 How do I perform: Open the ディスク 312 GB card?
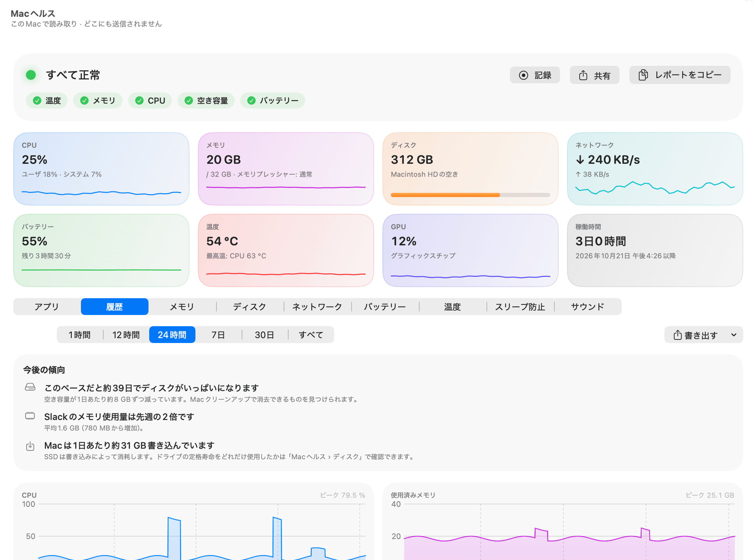coord(470,169)
